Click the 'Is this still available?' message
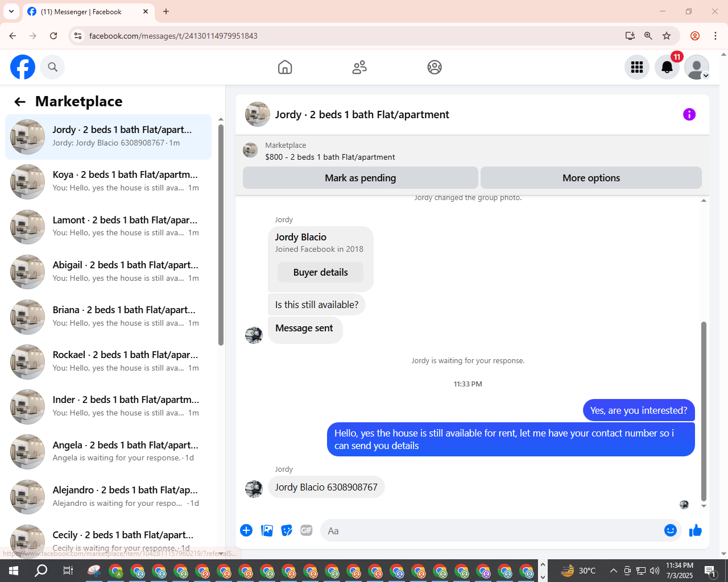Image resolution: width=728 pixels, height=582 pixels. 317,305
